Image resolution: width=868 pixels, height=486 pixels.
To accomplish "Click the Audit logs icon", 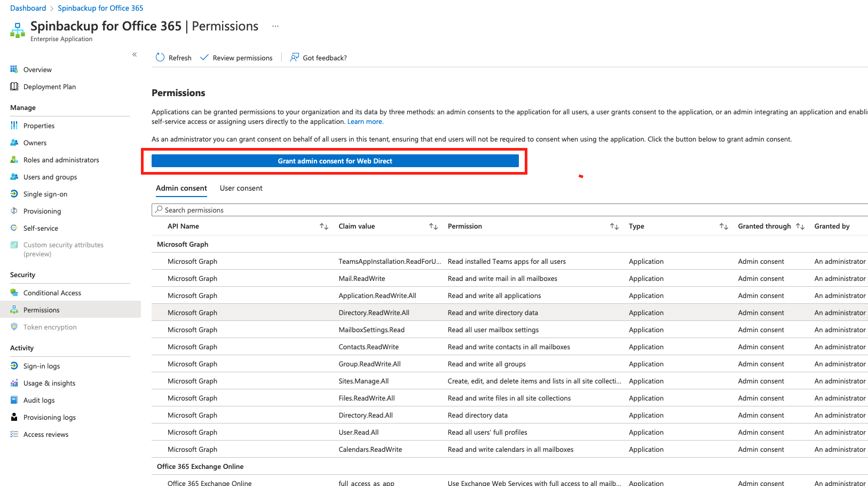I will pos(14,400).
